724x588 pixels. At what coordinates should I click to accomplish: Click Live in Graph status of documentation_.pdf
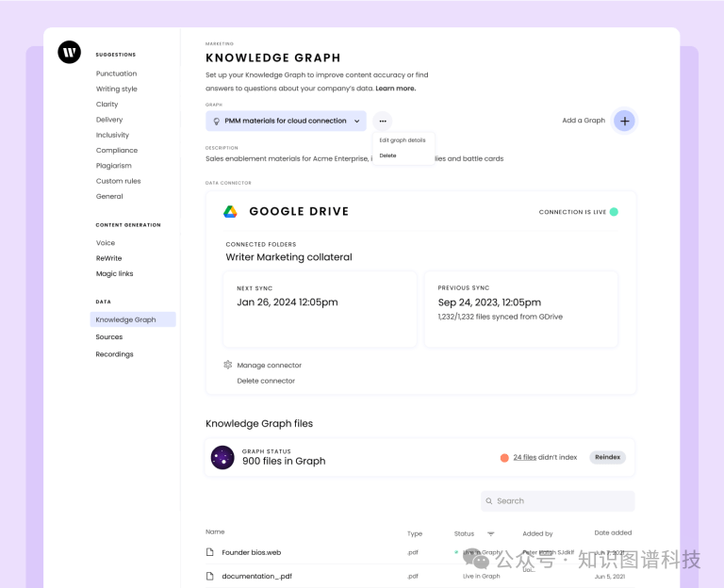click(x=481, y=576)
